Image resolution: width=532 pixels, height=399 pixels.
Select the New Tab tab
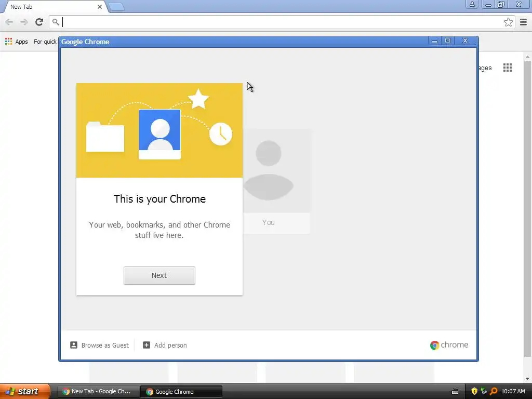tap(54, 7)
